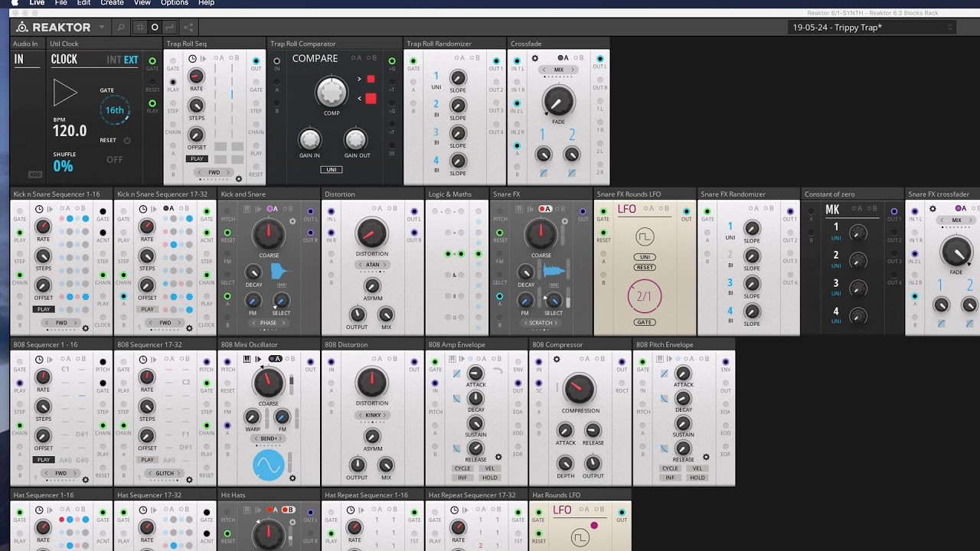Toggle PLAY button in Trap Roll Seq
The height and width of the screenshot is (551, 980).
tap(197, 159)
